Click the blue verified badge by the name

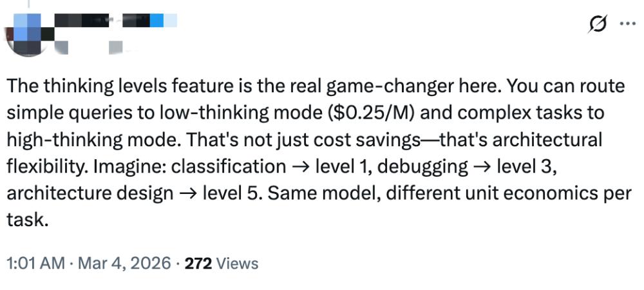[x=157, y=20]
